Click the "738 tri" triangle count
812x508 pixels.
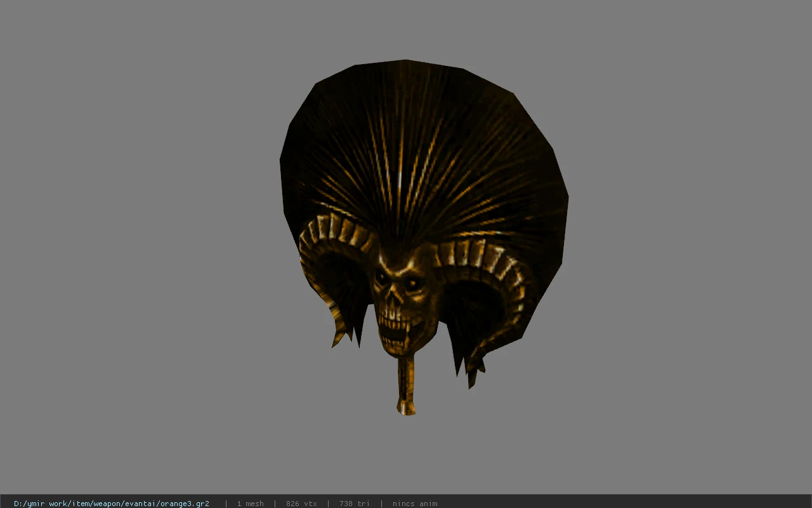pyautogui.click(x=354, y=504)
